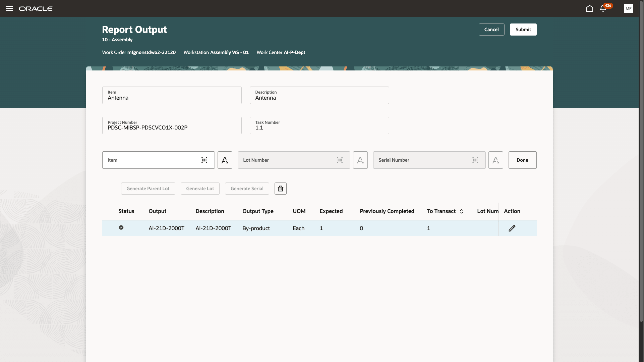Click the page vertical scrollbar

(641, 161)
